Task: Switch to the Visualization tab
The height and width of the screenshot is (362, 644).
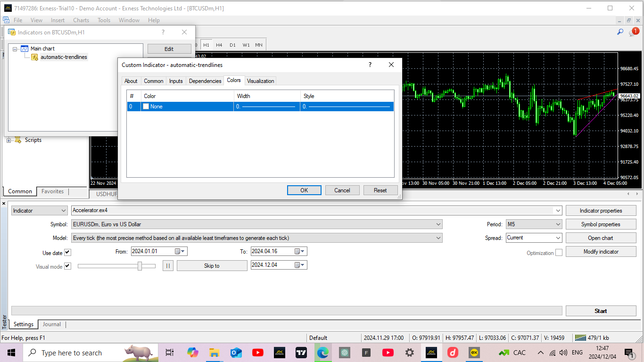Action: pos(260,81)
